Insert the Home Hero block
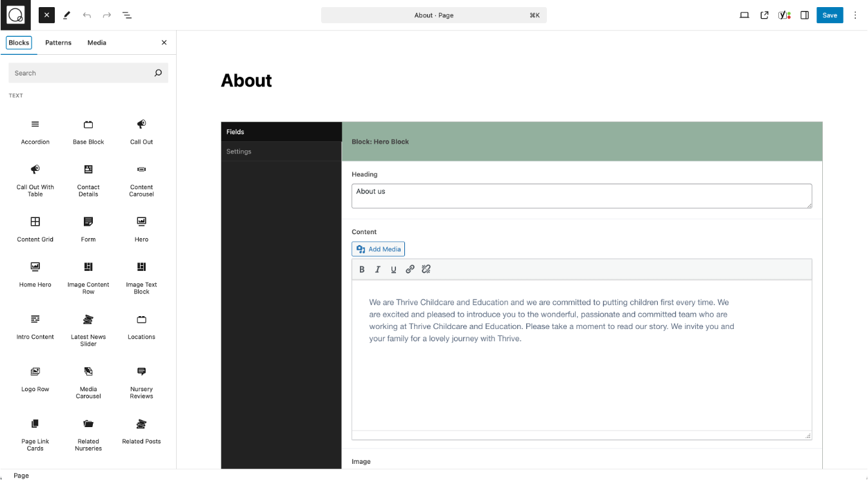 tap(35, 275)
